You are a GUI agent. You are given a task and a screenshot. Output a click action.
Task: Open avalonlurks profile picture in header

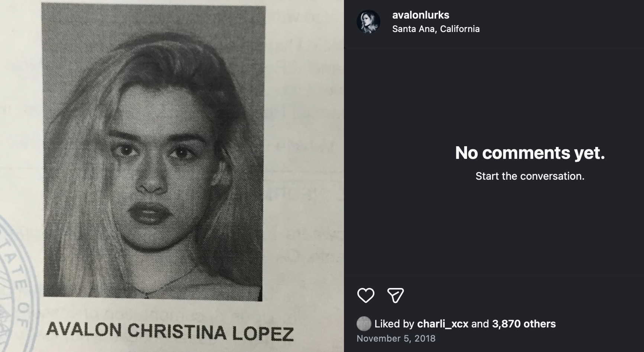click(x=368, y=22)
